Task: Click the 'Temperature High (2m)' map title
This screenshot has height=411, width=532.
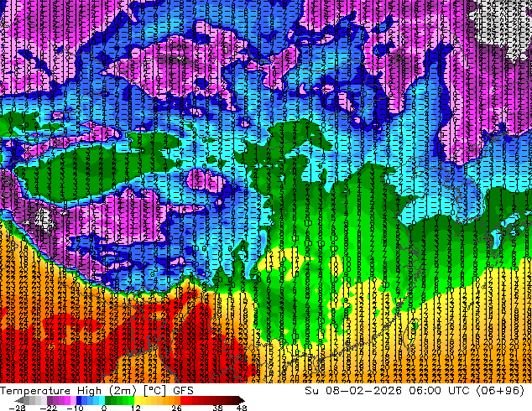Action: pyautogui.click(x=68, y=391)
